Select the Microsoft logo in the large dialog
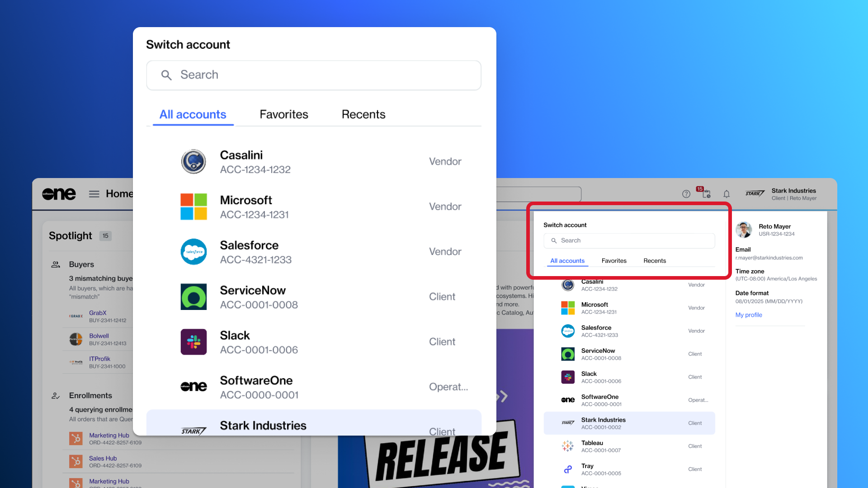The height and width of the screenshot is (488, 868). tap(193, 206)
